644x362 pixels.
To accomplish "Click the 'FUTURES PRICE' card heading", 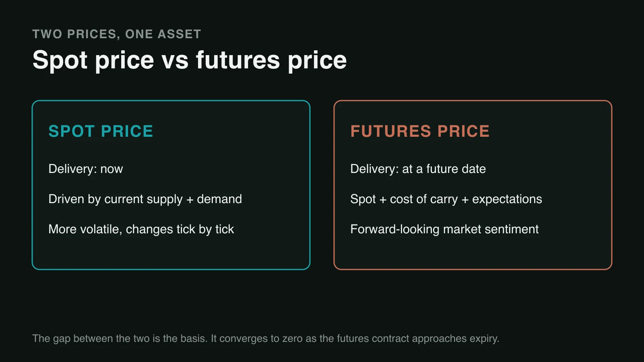I will pos(420,131).
